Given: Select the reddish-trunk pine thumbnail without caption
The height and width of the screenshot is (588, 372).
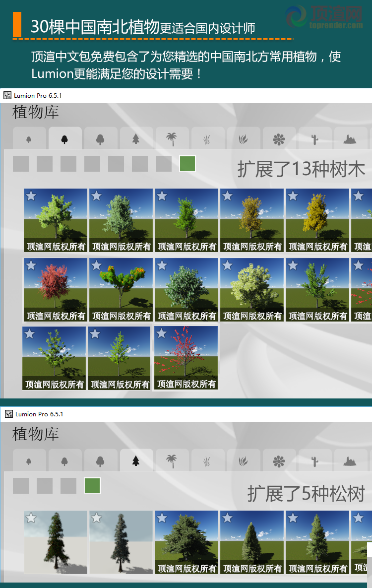Looking at the screenshot, I should click(56, 542).
